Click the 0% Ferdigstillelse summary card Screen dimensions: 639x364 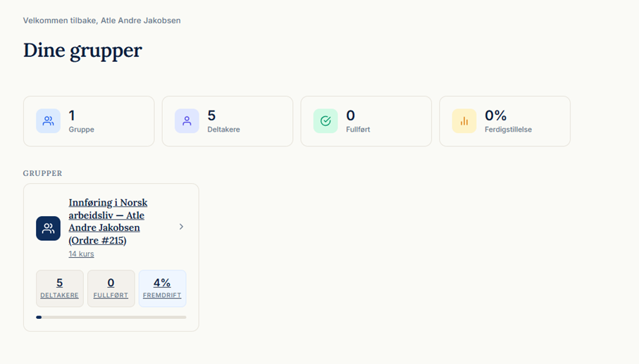(504, 121)
